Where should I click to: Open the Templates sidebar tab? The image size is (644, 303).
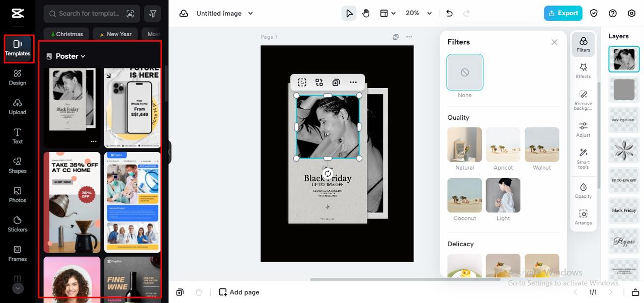(18, 48)
